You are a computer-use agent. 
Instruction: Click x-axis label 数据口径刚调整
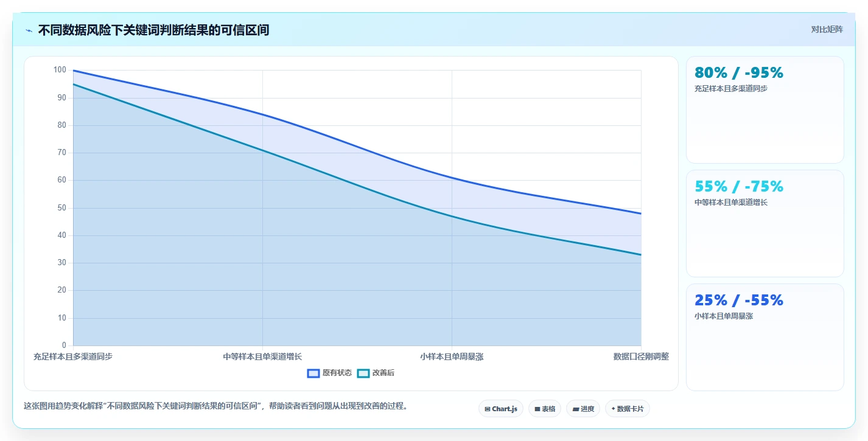641,356
